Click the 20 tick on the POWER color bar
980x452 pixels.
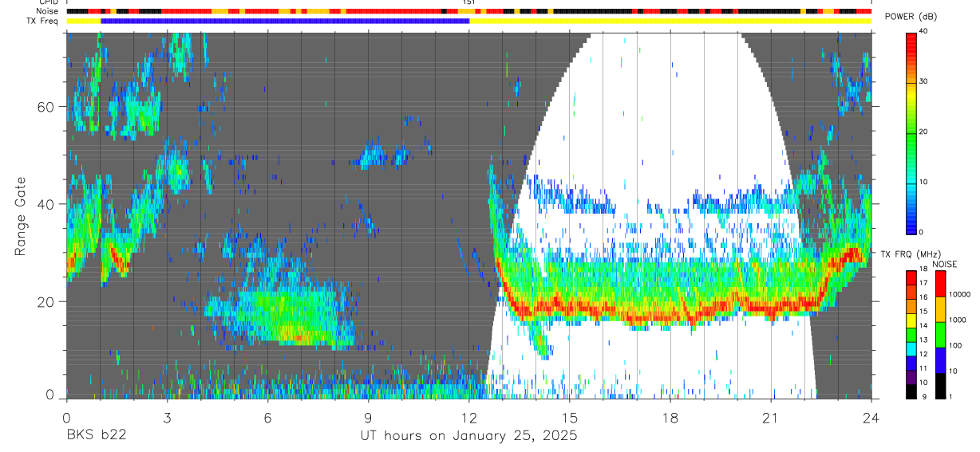click(923, 132)
